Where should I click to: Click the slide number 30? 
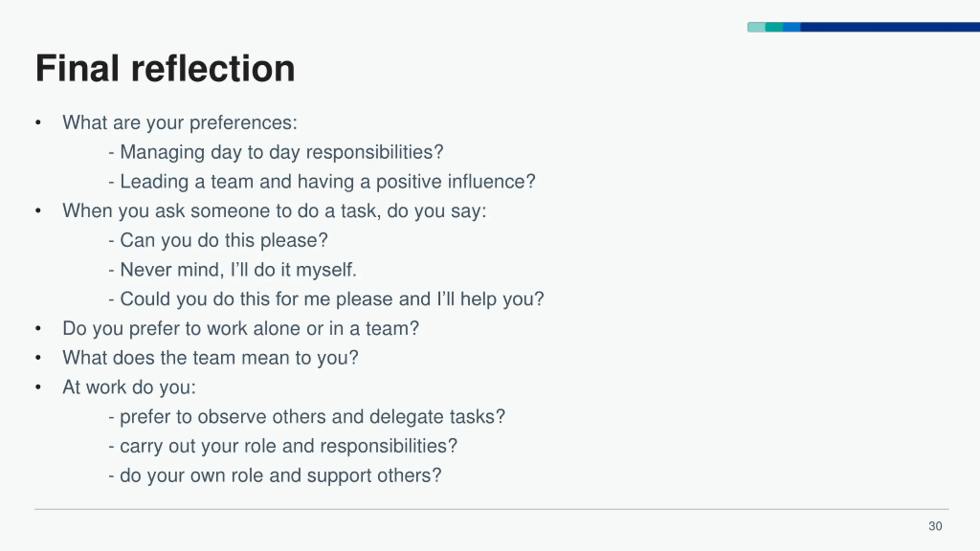(x=935, y=526)
